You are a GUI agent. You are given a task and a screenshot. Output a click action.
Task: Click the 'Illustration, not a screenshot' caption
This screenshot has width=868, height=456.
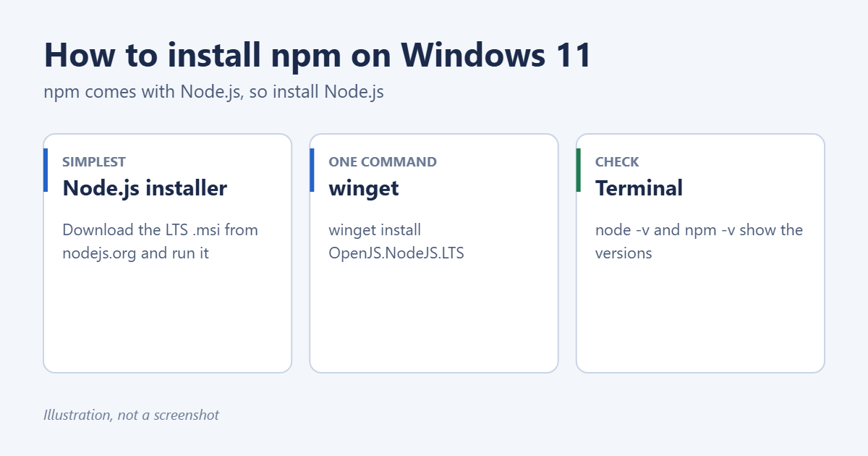131,415
